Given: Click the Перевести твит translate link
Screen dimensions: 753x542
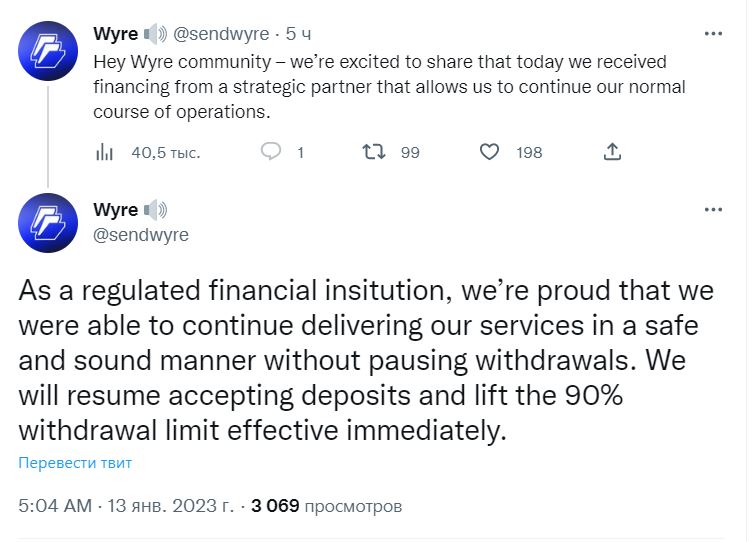Looking at the screenshot, I should tap(75, 463).
